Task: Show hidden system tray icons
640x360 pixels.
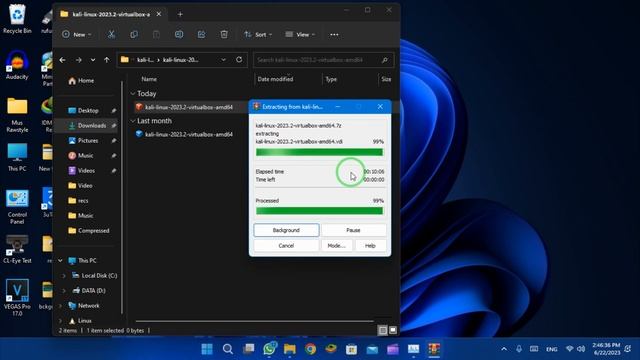Action: (x=504, y=349)
